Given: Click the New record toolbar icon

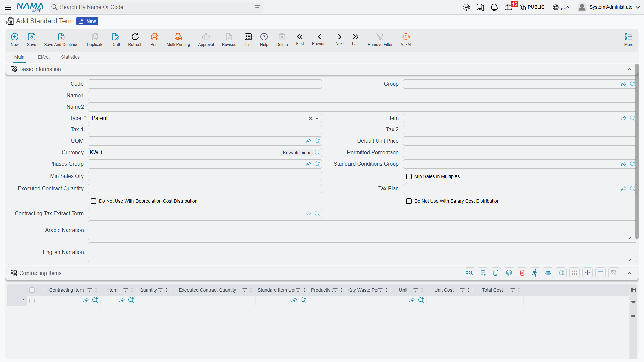Looking at the screenshot, I should click(15, 40).
